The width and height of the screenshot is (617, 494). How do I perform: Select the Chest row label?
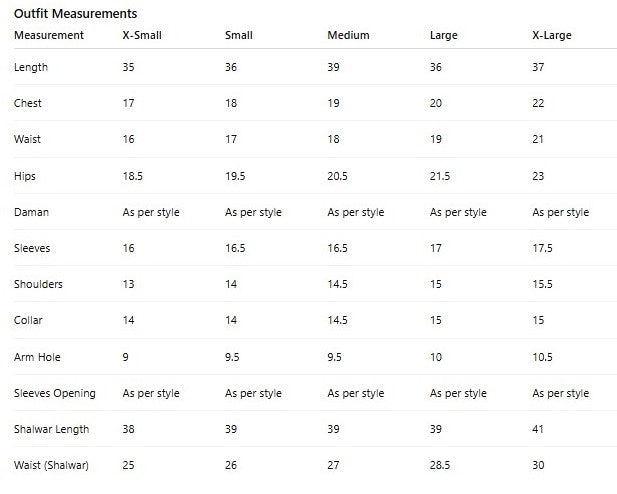[x=28, y=104]
